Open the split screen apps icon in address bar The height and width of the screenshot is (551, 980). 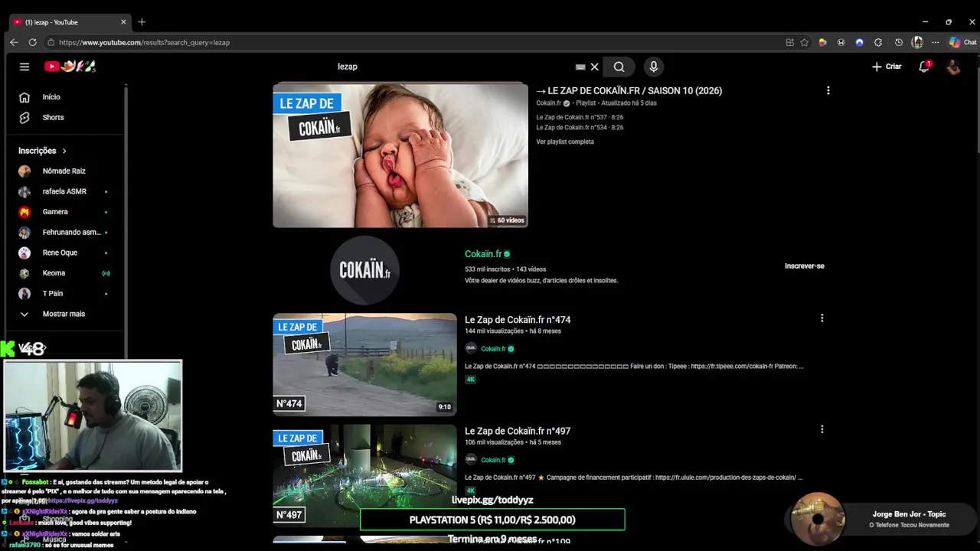(789, 42)
